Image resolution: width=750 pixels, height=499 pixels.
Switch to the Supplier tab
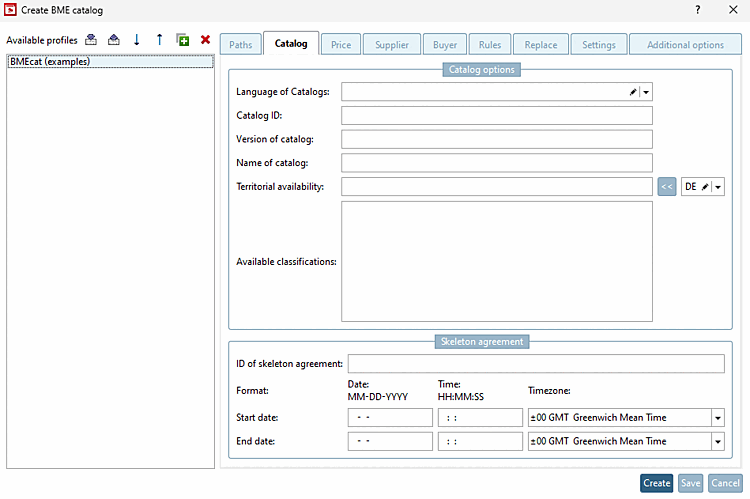tap(392, 44)
